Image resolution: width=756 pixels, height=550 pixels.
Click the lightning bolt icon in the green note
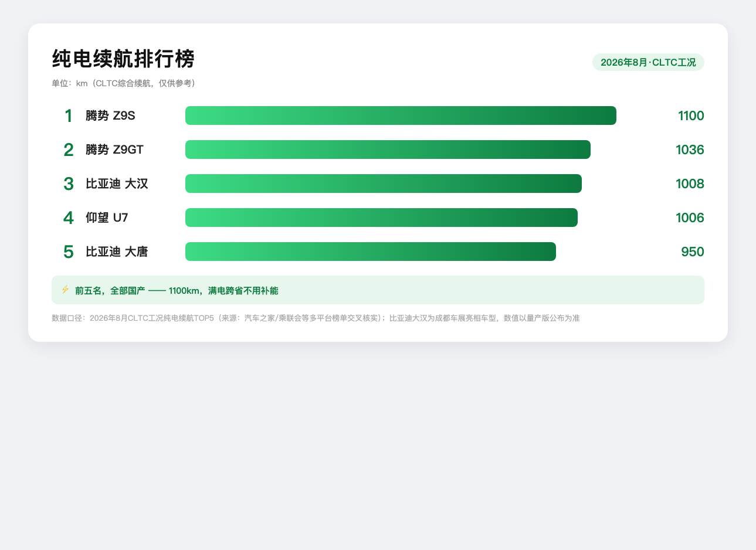click(65, 290)
